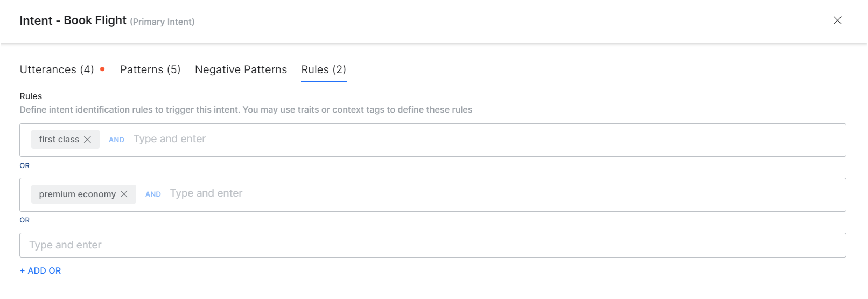Viewport: 868px width, 299px height.
Task: Go to the Negative Patterns tab
Action: [x=241, y=69]
